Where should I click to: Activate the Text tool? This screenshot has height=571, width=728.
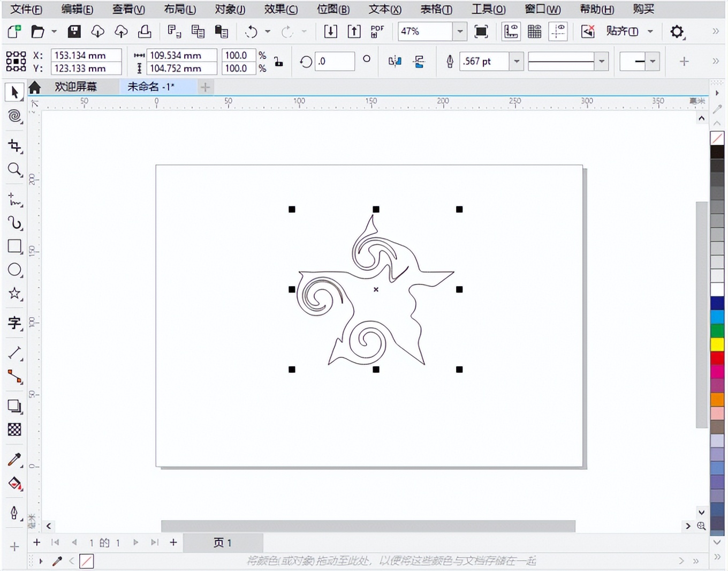(x=14, y=322)
